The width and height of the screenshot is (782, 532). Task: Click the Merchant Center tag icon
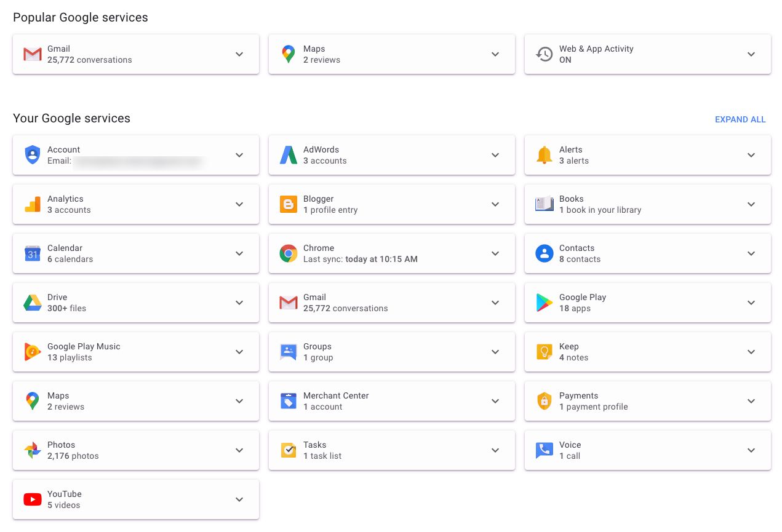[289, 401]
